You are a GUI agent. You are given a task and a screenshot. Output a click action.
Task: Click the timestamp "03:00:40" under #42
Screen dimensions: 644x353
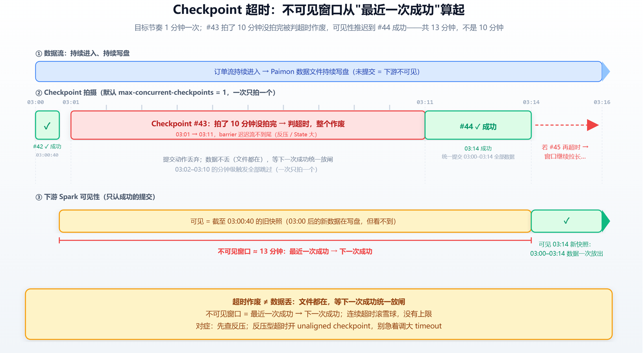coord(47,155)
